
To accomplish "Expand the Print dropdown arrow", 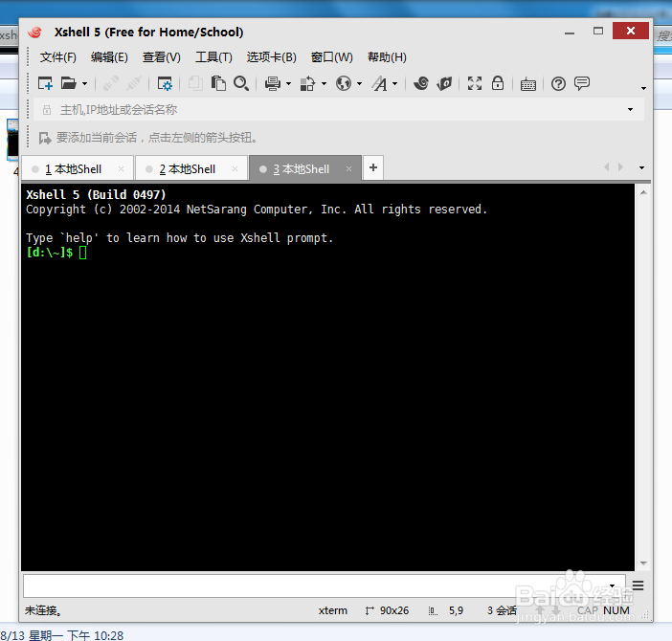I will pyautogui.click(x=288, y=83).
